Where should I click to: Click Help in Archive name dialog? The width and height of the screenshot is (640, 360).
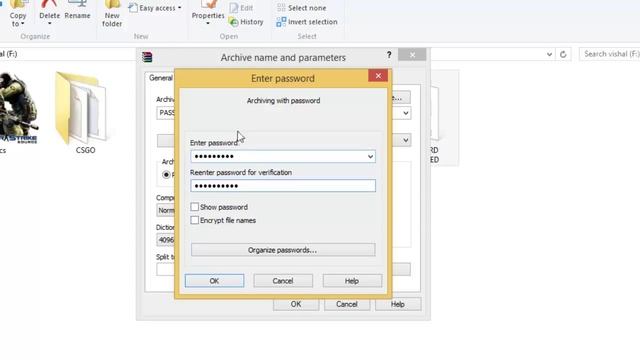coord(398,304)
